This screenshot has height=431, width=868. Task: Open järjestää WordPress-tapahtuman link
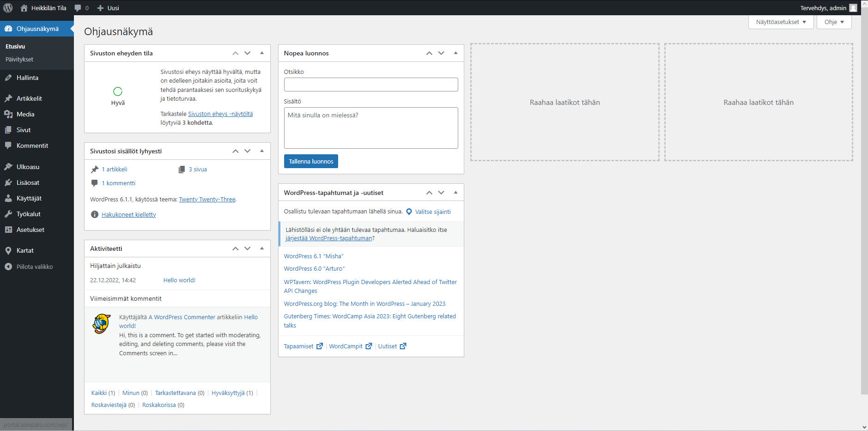(x=329, y=238)
